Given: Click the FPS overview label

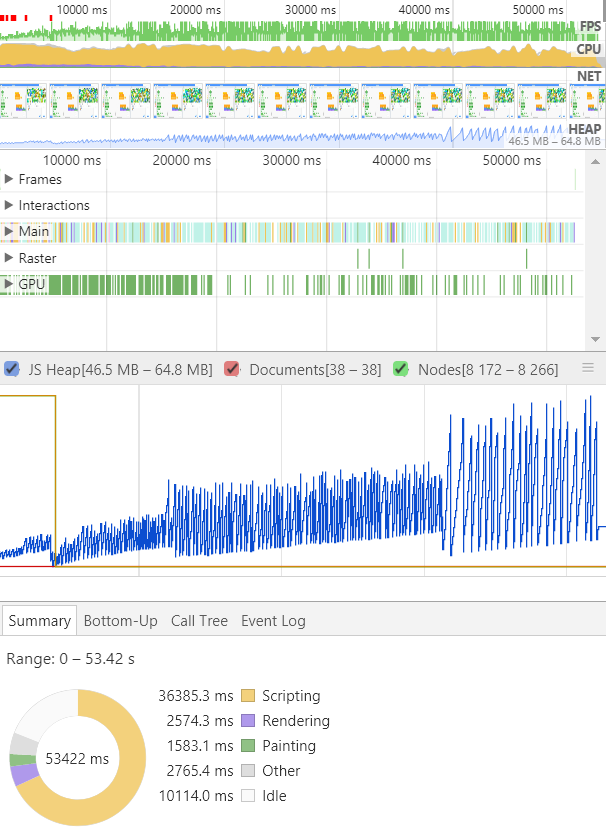Looking at the screenshot, I should point(590,26).
